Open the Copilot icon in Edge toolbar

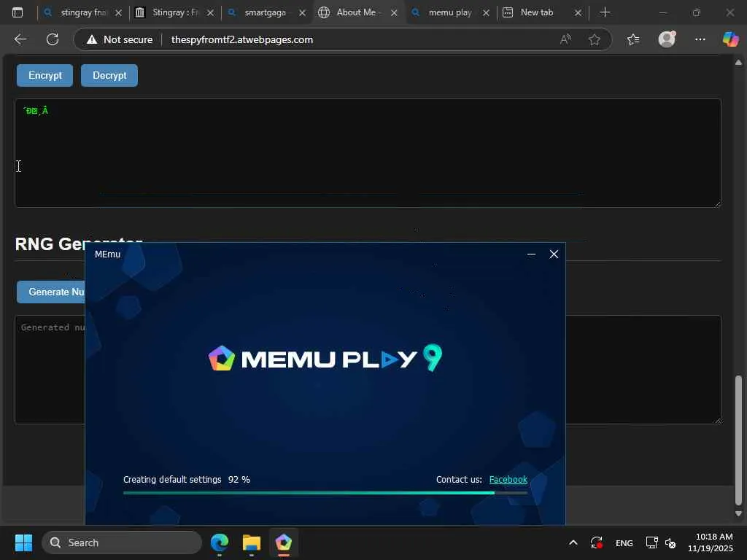pyautogui.click(x=730, y=39)
